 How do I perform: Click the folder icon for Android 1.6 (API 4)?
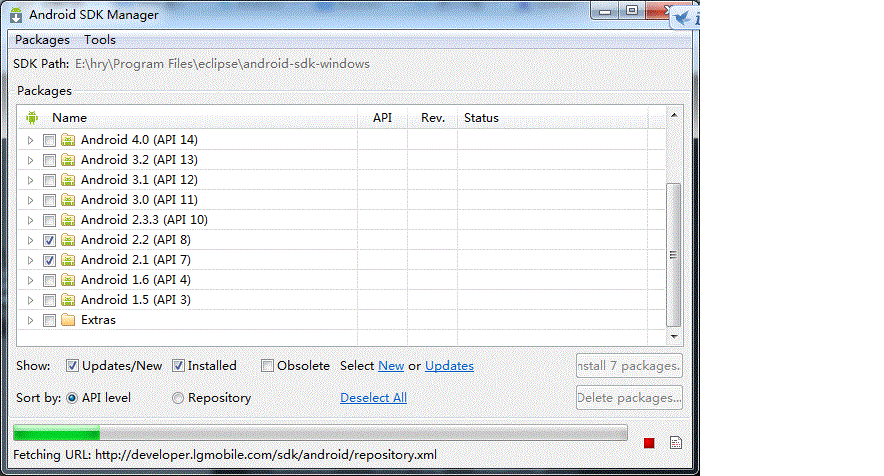[68, 280]
